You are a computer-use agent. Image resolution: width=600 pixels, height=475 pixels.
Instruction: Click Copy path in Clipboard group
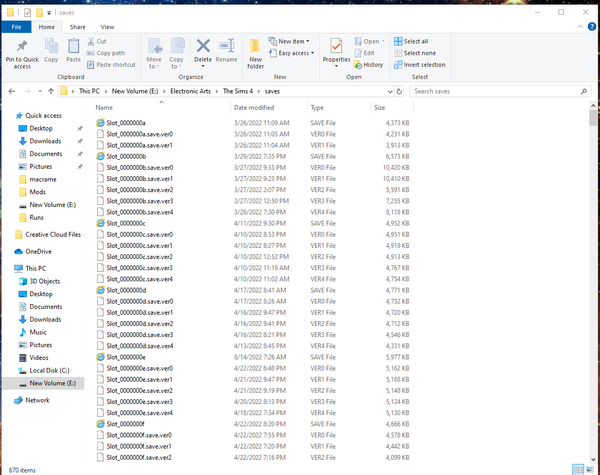click(106, 53)
